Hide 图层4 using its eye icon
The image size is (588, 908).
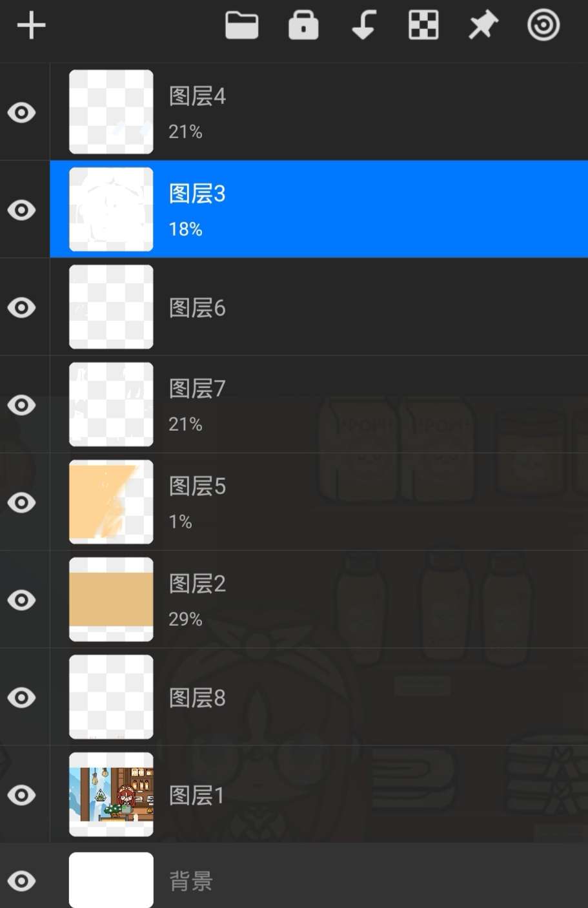22,112
